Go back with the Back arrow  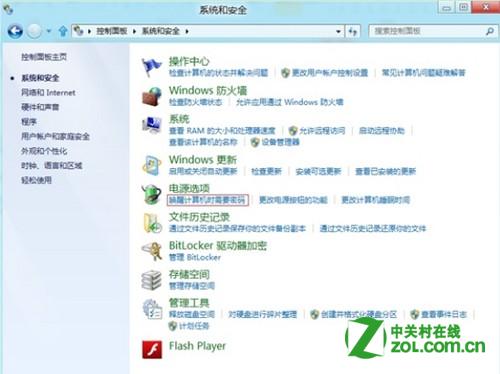tap(15, 32)
